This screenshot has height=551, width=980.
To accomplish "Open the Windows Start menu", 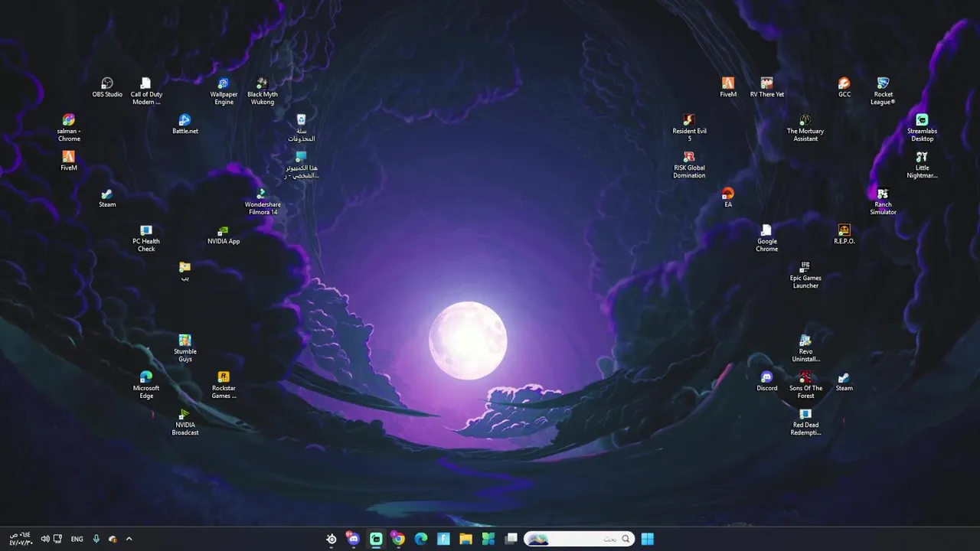I will (x=647, y=539).
